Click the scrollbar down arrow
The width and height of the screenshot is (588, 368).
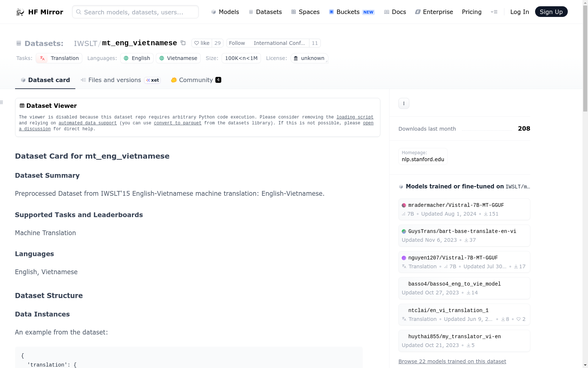585,365
